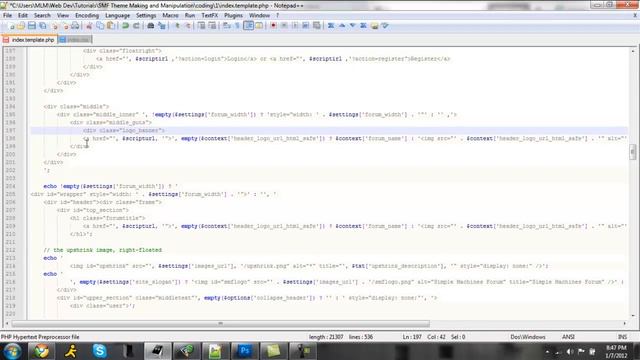Click the Save All toolbar icon
The height and width of the screenshot is (360, 640).
pos(42,26)
